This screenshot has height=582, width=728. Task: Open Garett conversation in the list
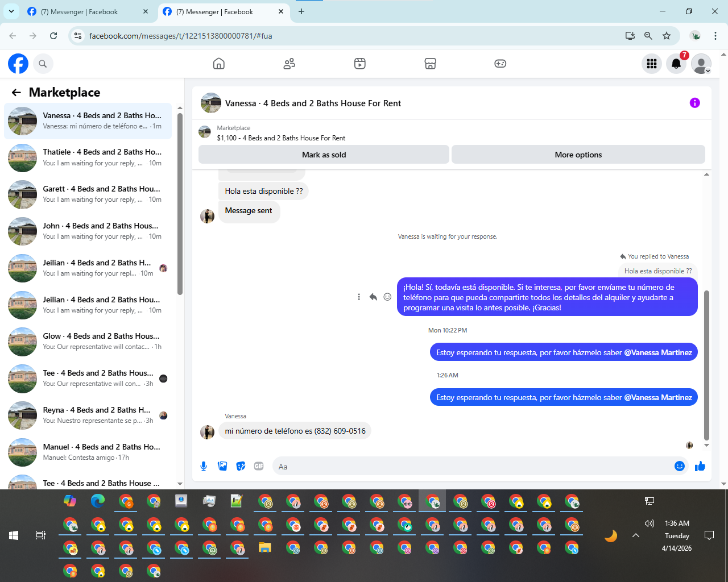(x=88, y=194)
